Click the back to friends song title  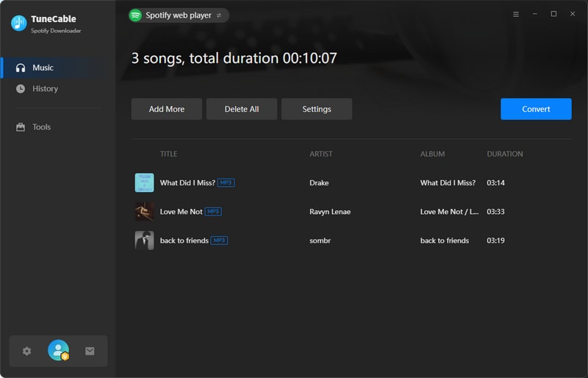(184, 240)
